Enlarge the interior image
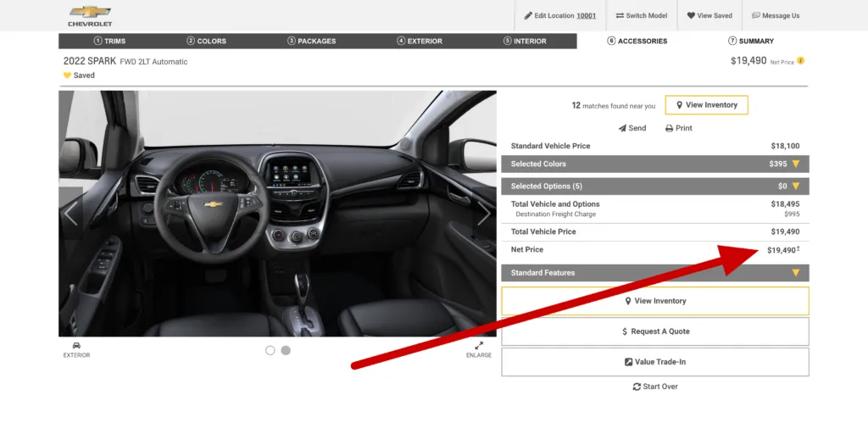Viewport: 868px width, 423px height. (x=478, y=348)
